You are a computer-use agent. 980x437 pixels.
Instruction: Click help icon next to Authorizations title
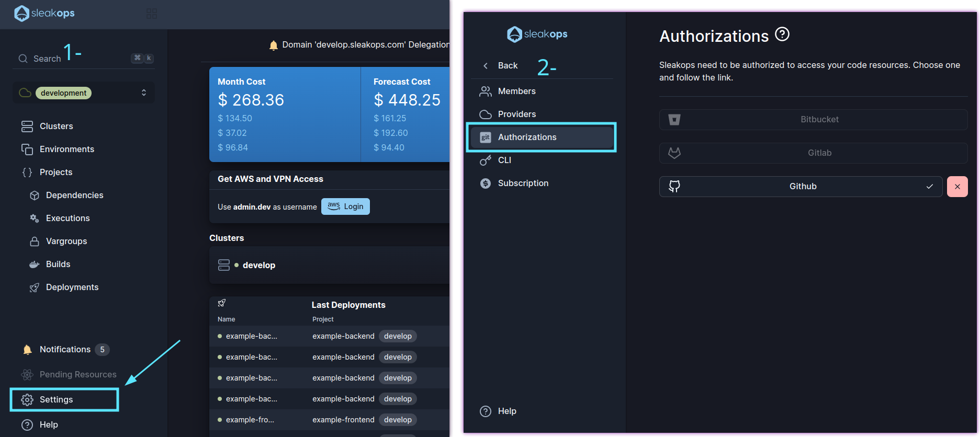click(x=782, y=34)
